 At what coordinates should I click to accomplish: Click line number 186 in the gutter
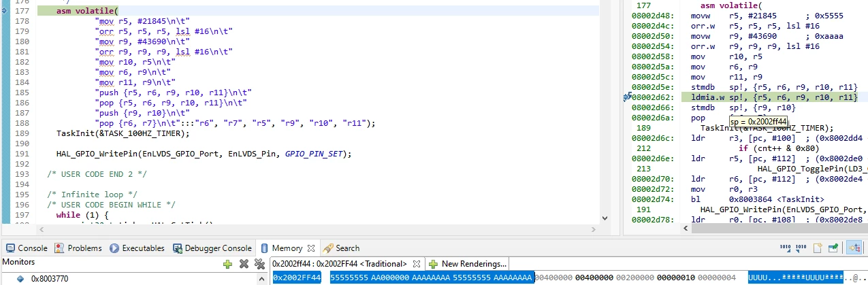click(21, 103)
